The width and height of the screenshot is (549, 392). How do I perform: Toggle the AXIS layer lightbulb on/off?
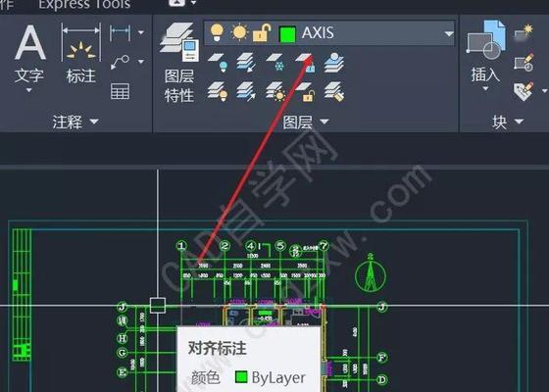pos(217,32)
